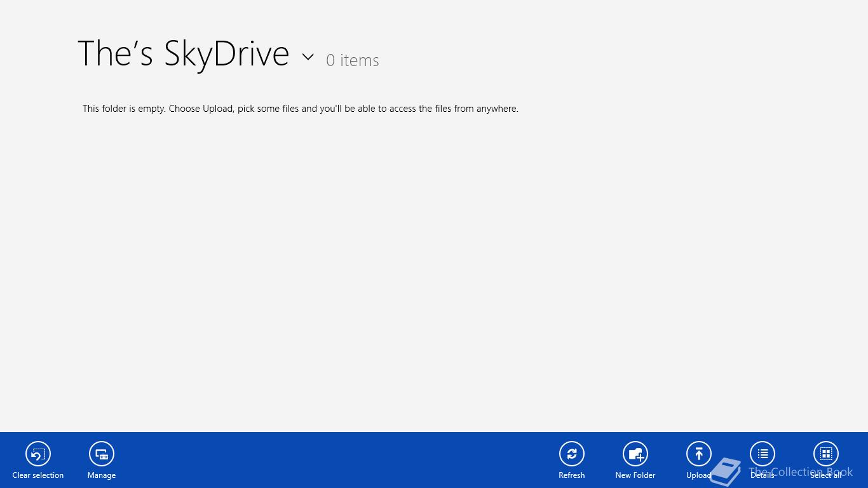Switch to Details view

point(763,454)
